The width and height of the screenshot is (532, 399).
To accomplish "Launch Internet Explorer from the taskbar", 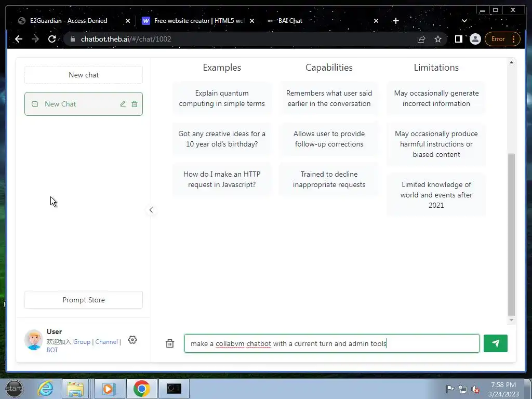I will (46, 389).
